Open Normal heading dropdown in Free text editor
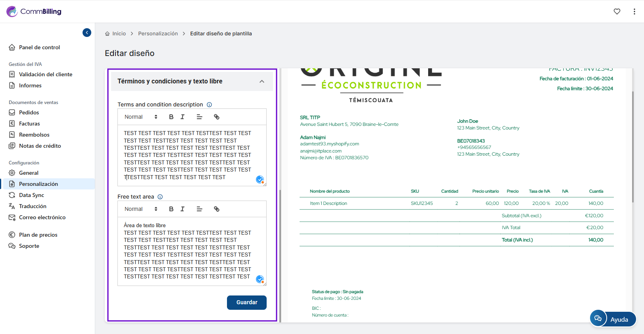Screen dimensions: 644x334 (141, 209)
